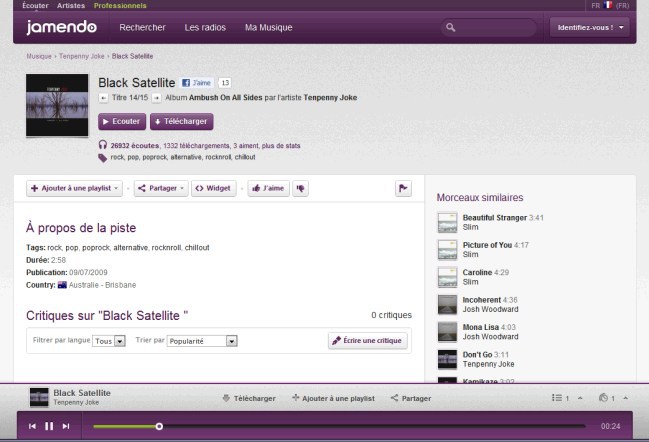The width and height of the screenshot is (649, 442).
Task: Open Musique breadcrumb link
Action: 39,56
